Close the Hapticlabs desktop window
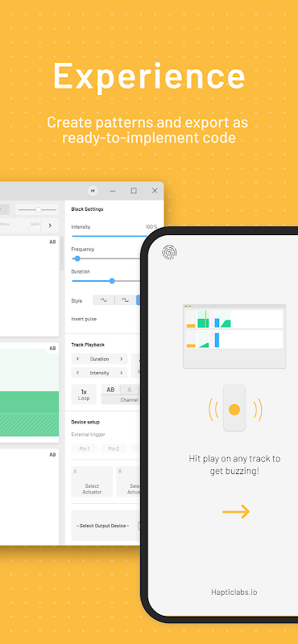This screenshot has width=298, height=644. coord(155,191)
